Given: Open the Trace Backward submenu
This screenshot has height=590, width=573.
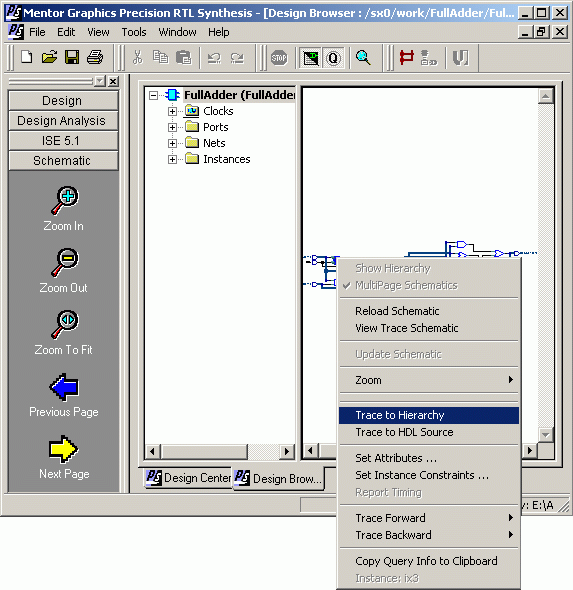Looking at the screenshot, I should pyautogui.click(x=429, y=535).
